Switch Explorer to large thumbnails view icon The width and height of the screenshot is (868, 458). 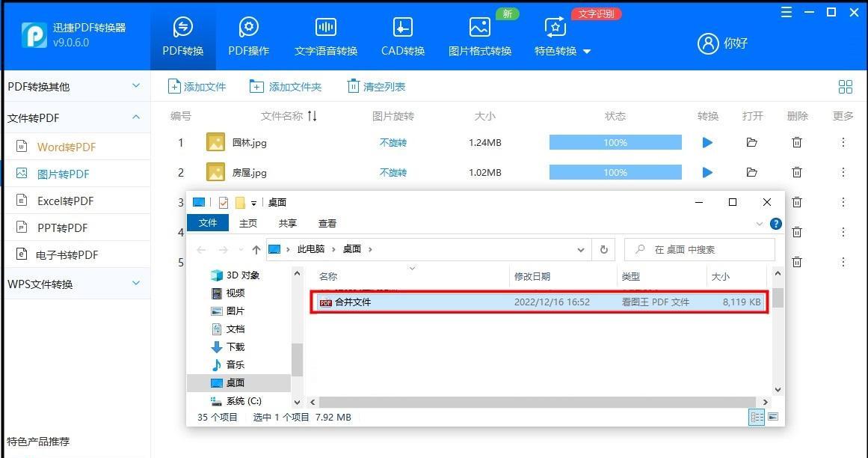point(773,417)
